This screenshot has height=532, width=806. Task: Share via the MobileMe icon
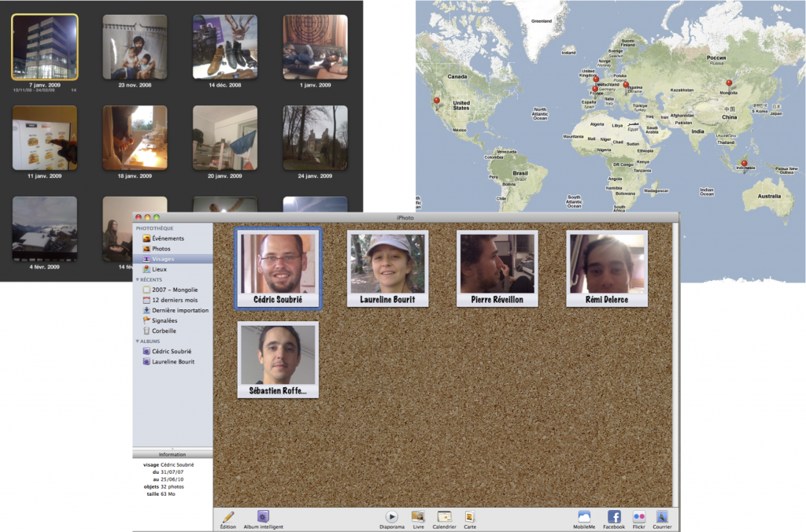(x=584, y=519)
